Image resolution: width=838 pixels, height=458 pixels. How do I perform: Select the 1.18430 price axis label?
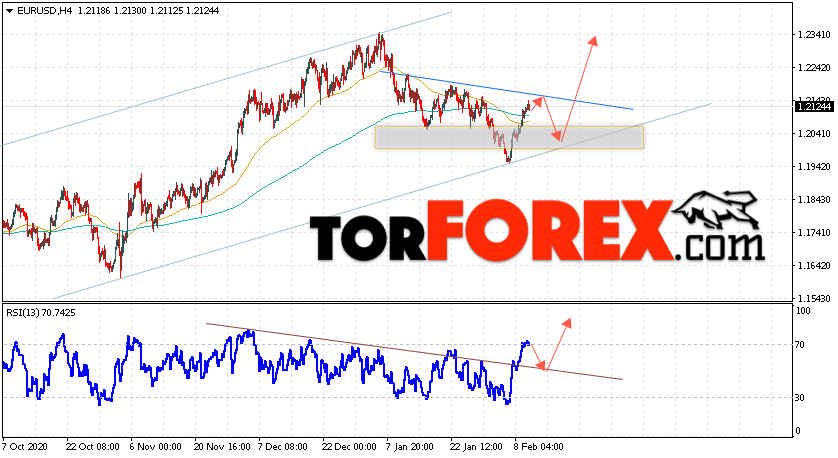pyautogui.click(x=814, y=200)
